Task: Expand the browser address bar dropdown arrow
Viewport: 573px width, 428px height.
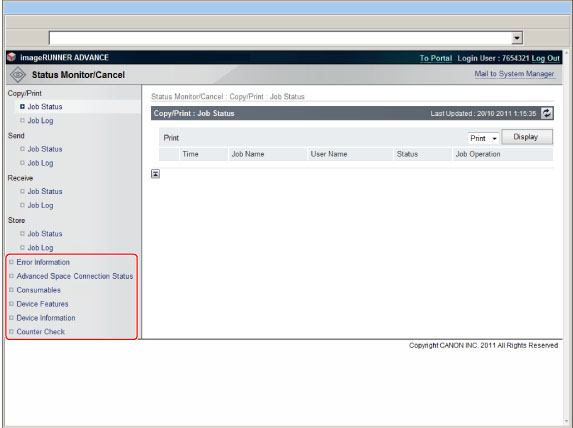Action: [517, 37]
